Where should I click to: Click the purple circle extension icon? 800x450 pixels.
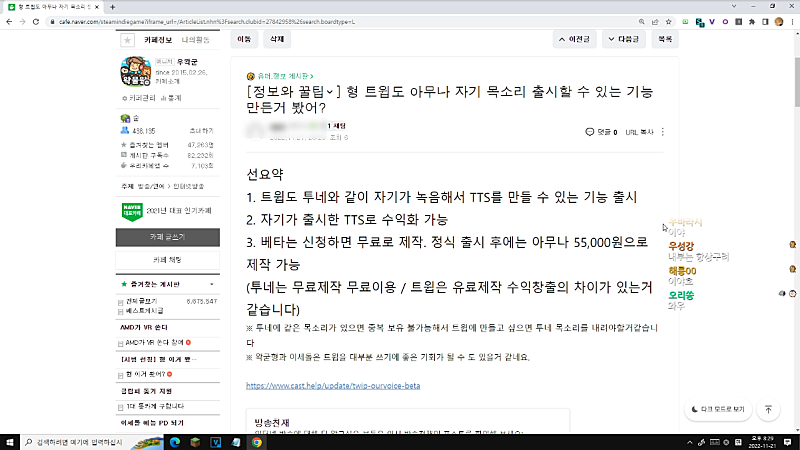click(x=725, y=22)
